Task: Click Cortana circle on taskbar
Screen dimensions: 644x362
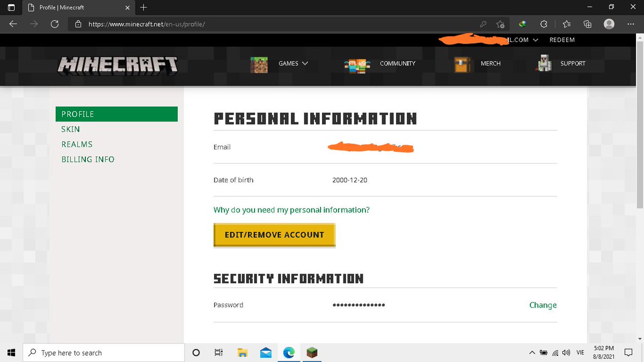Action: tap(196, 352)
